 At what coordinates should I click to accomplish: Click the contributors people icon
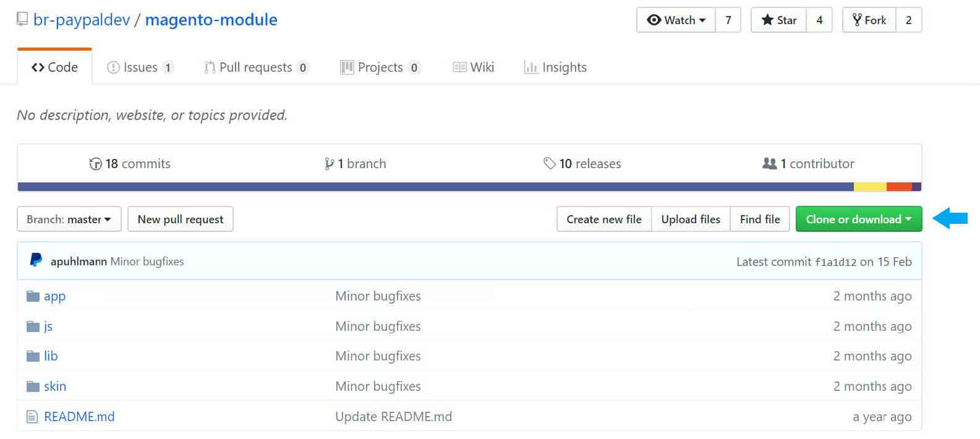[770, 163]
